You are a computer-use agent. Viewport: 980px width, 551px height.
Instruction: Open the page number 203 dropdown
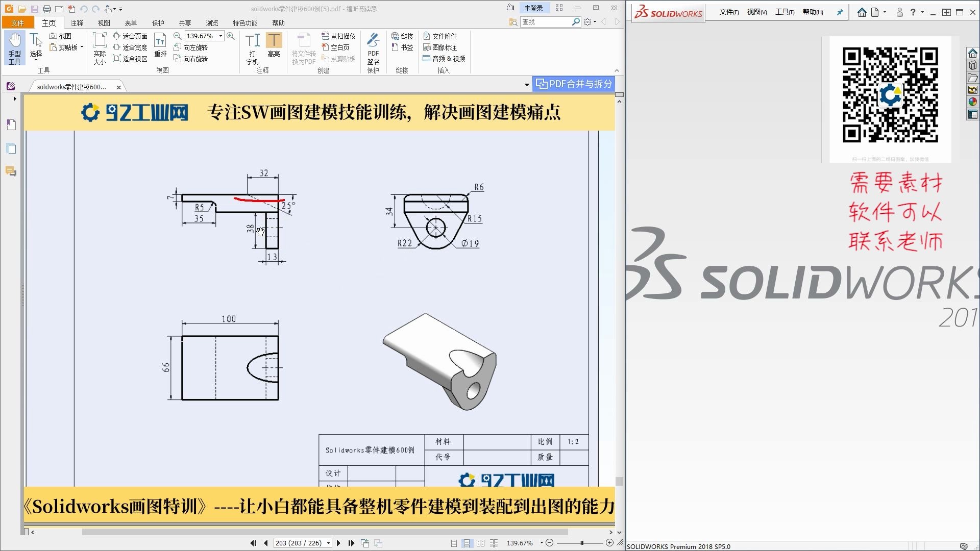click(329, 543)
